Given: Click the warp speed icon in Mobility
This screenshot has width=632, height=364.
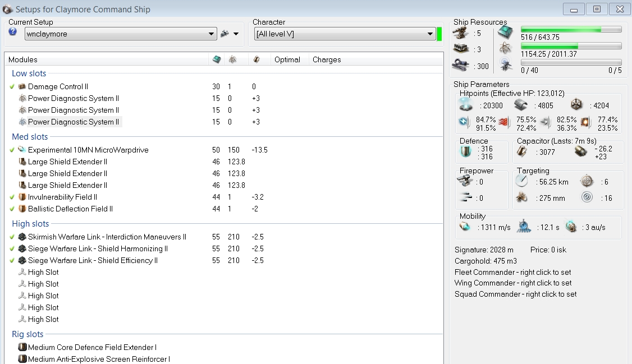Looking at the screenshot, I should tap(571, 226).
